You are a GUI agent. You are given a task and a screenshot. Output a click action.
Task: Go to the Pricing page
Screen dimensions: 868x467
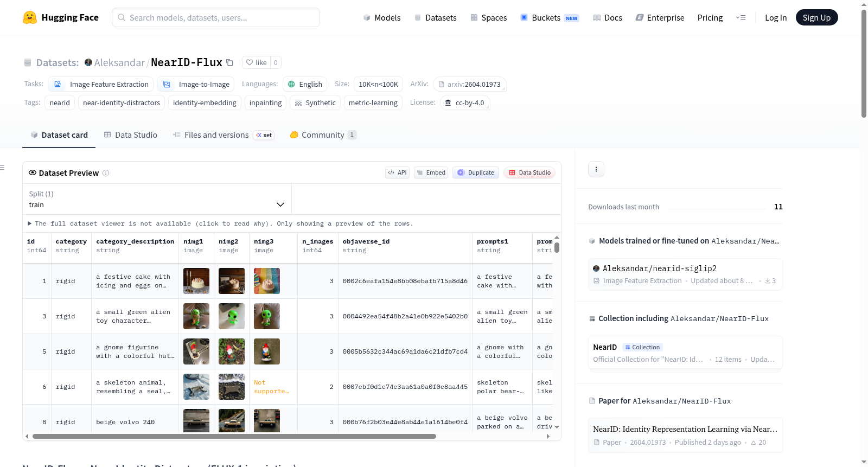(x=710, y=18)
